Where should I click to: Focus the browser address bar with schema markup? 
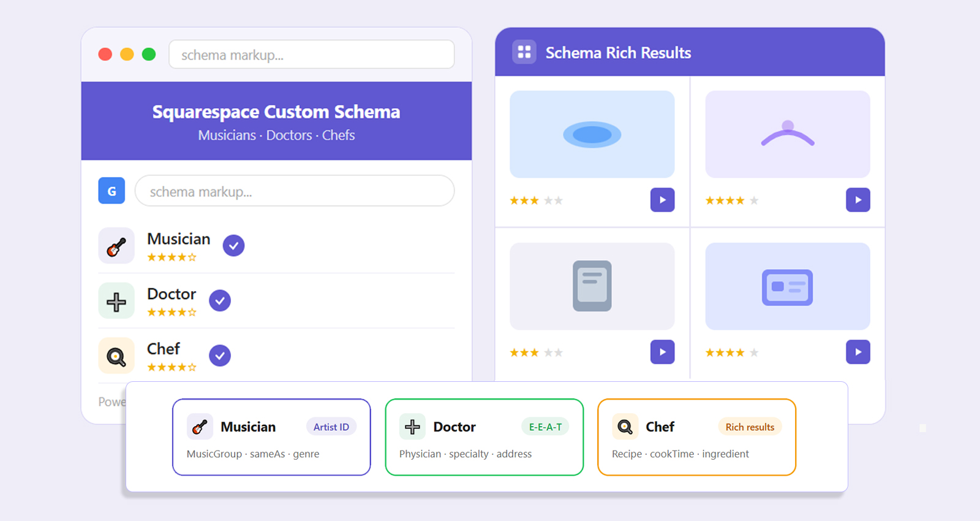click(312, 55)
